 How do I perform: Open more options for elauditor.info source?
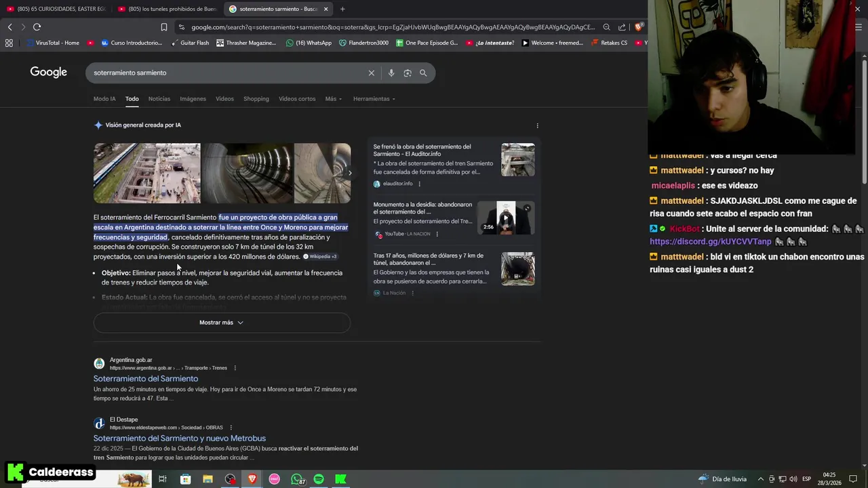click(x=419, y=184)
